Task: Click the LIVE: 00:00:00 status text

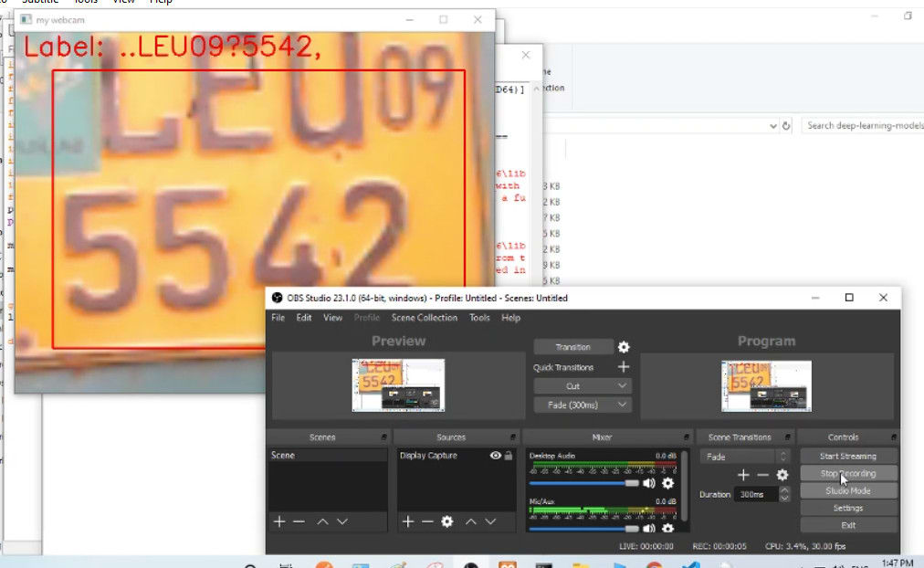Action: (x=646, y=546)
